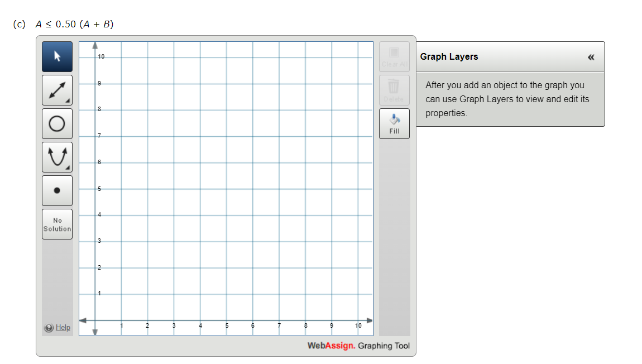
Task: Select the line drawing tool
Action: [57, 90]
